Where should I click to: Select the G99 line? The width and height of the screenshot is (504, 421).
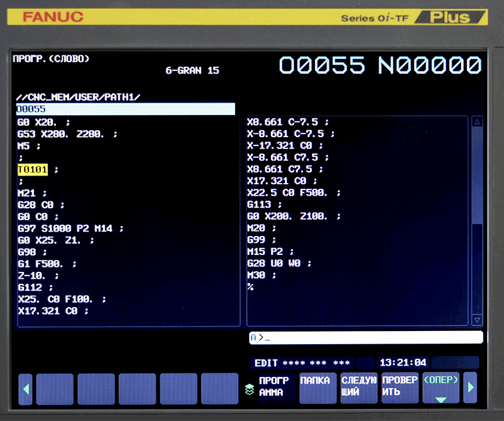coord(261,240)
